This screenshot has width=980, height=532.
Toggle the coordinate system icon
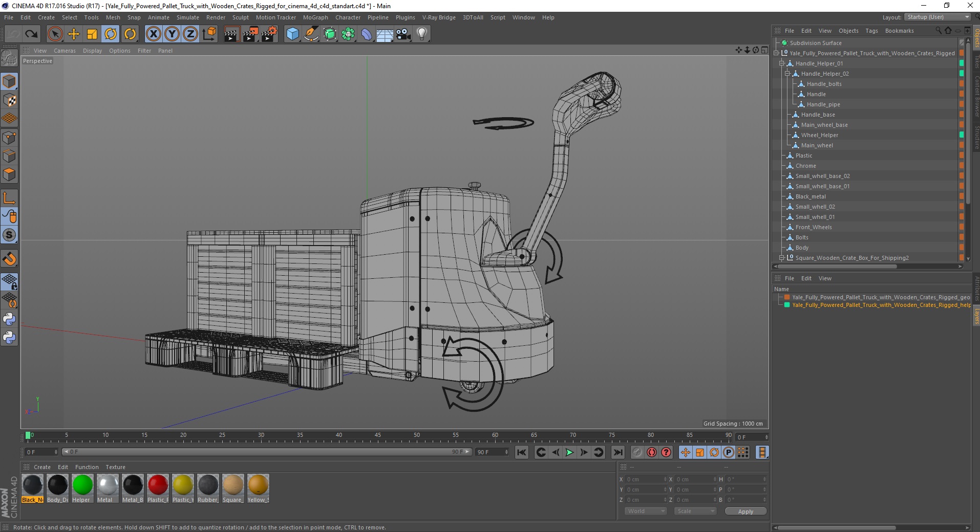pyautogui.click(x=209, y=34)
